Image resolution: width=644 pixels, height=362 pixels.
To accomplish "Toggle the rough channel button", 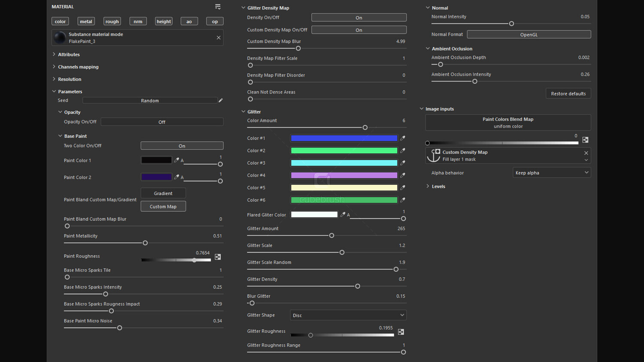I will coord(112,21).
